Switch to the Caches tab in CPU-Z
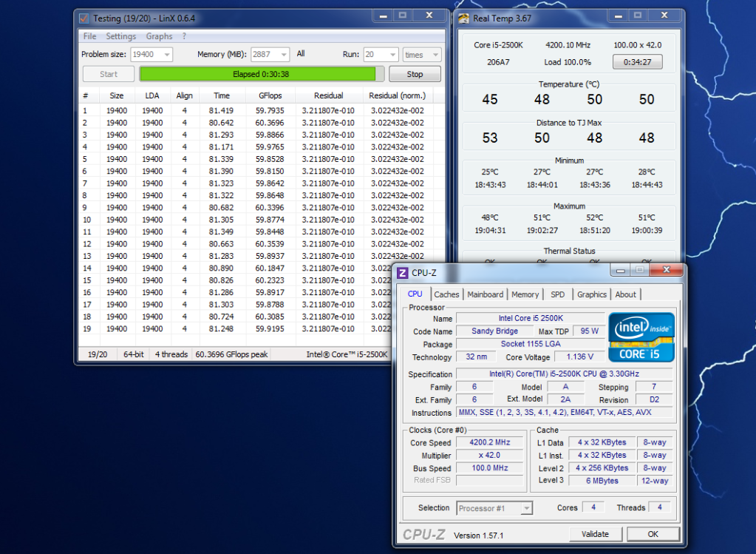The width and height of the screenshot is (756, 554). (446, 294)
